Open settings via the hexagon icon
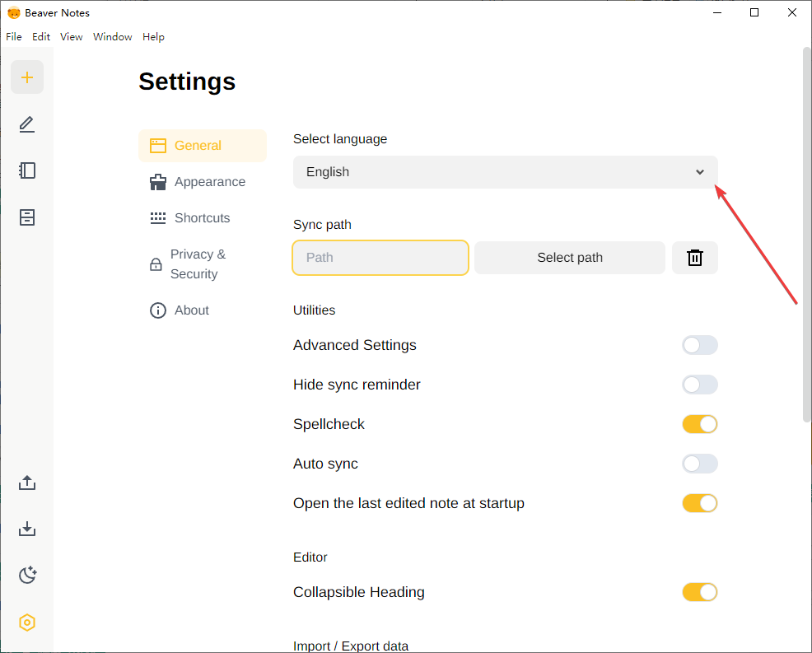812x653 pixels. [x=27, y=623]
